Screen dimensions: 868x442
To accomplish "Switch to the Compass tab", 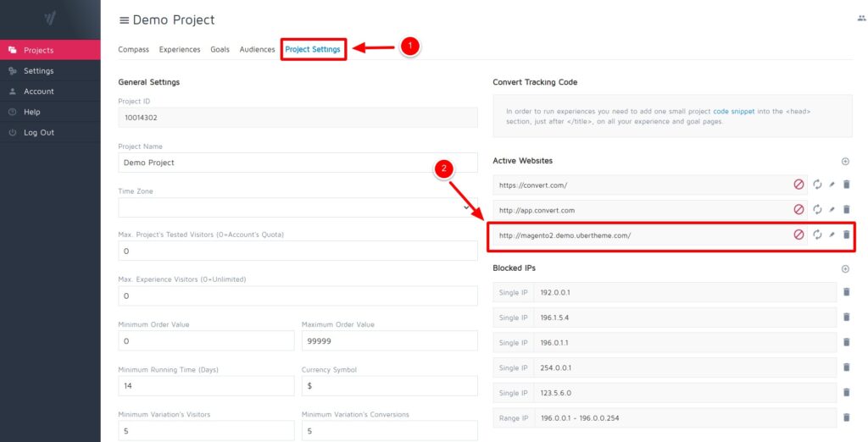I will point(133,49).
